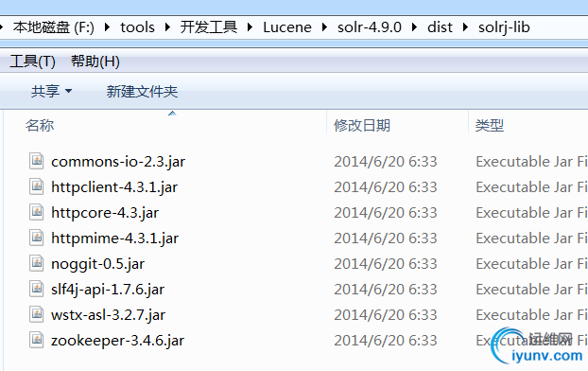This screenshot has width=588, height=371.
Task: Go to Lucene folder in address bar
Action: click(287, 27)
